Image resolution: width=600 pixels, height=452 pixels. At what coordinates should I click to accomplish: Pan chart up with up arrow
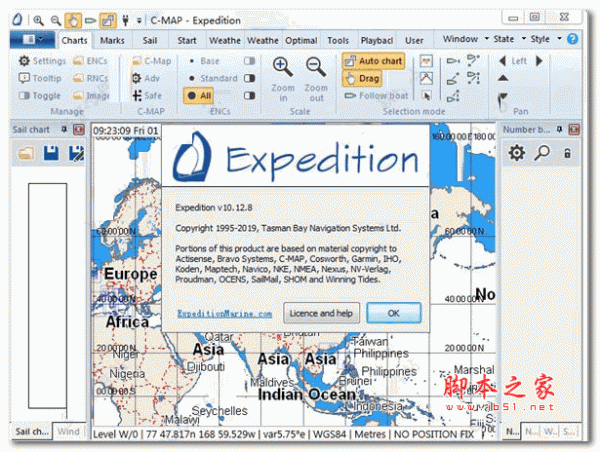pyautogui.click(x=503, y=78)
